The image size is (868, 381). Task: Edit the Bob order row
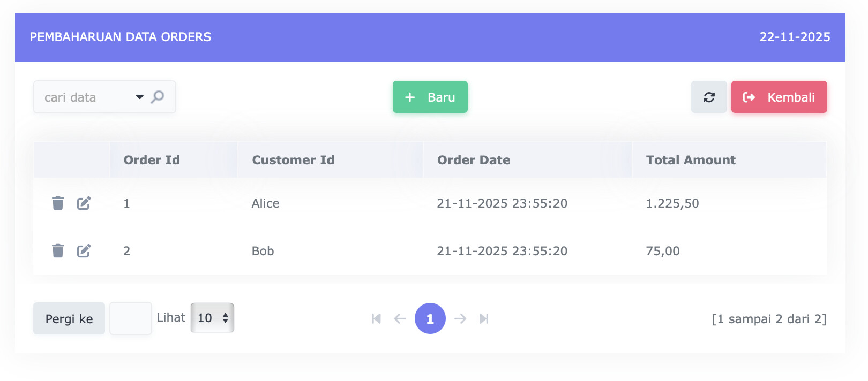(x=84, y=251)
